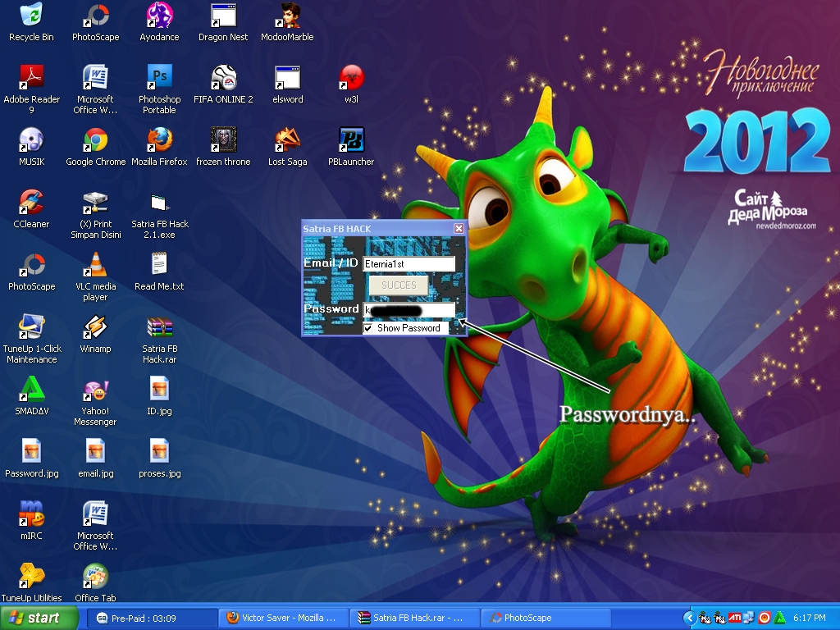Switch to Pre-Paid : 03:09 taskbar item
This screenshot has height=630, width=840.
[151, 619]
